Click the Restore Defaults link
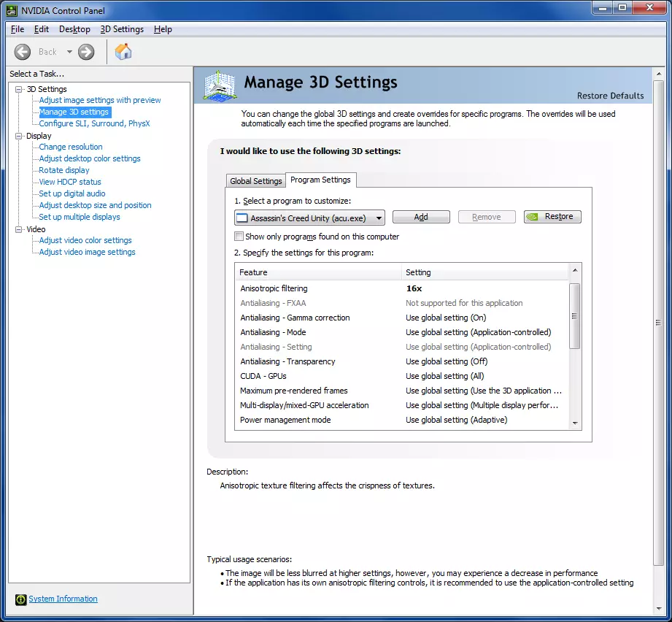672x622 pixels. point(610,96)
